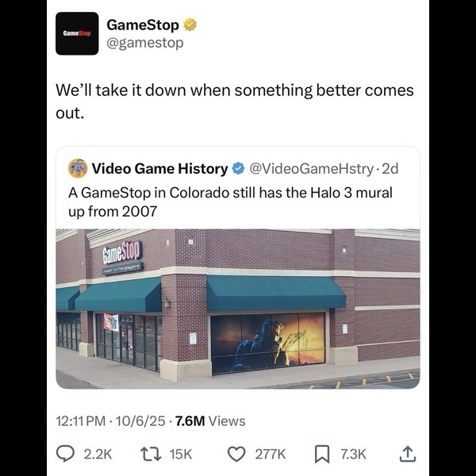The image size is (476, 476).
Task: Click GameStop's gold verified badge
Action: 190,25
